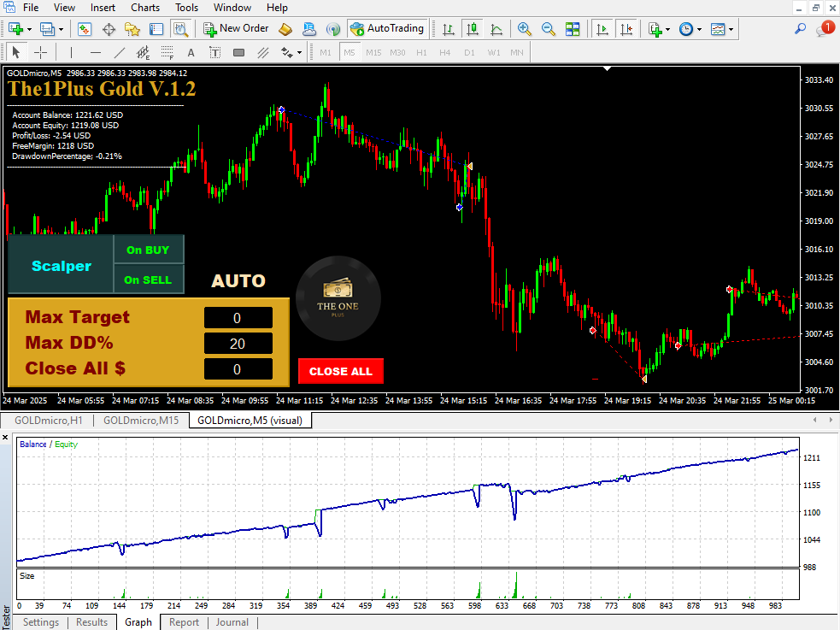Open the tester Settings tab

tap(41, 622)
